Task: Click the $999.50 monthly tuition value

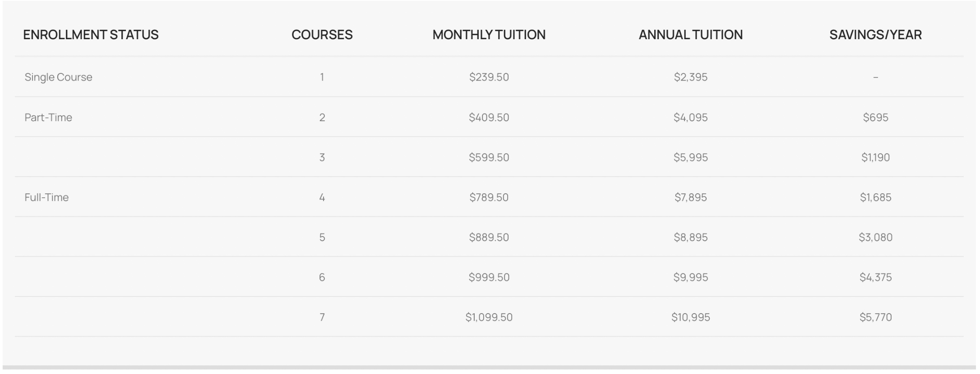Action: (489, 277)
